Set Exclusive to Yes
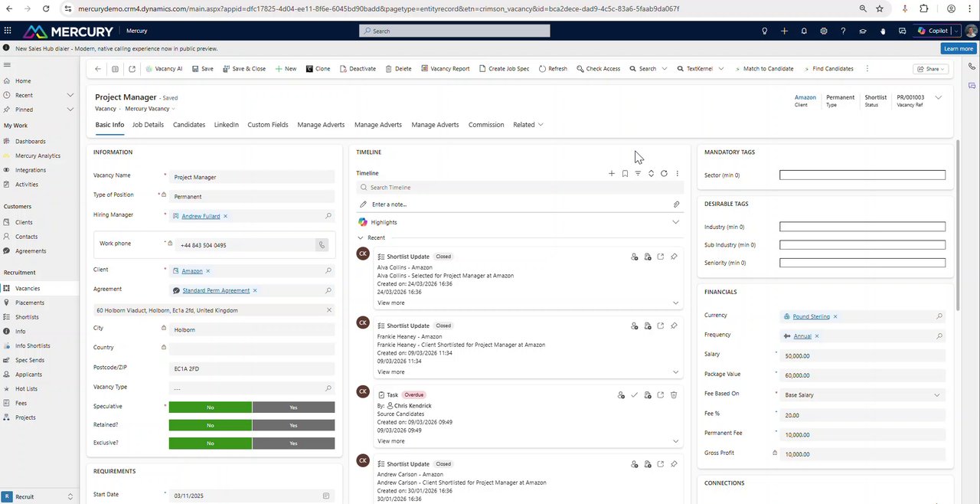 click(293, 443)
